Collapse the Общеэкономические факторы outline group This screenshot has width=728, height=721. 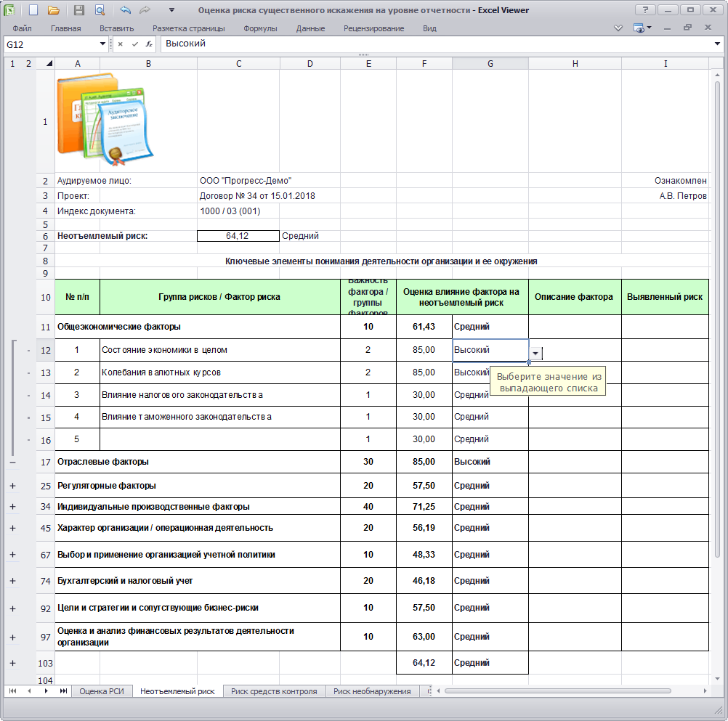tap(12, 462)
